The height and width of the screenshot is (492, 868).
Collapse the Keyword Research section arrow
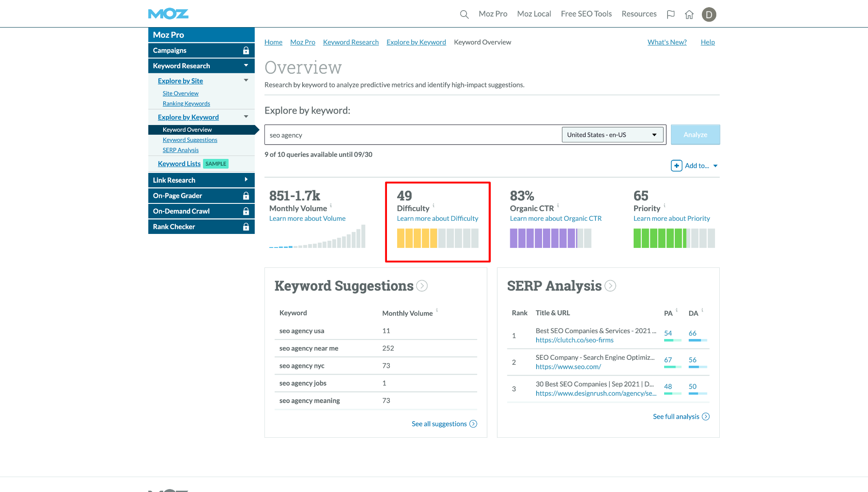(x=246, y=65)
